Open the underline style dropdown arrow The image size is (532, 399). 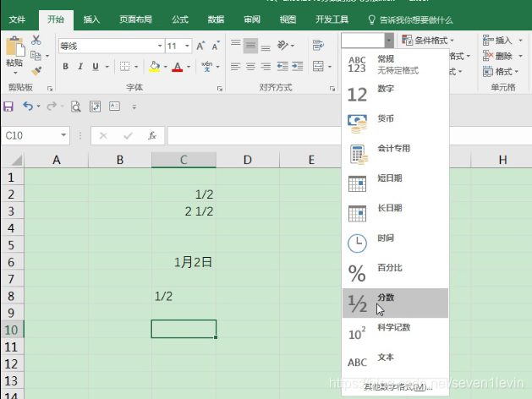click(x=107, y=67)
